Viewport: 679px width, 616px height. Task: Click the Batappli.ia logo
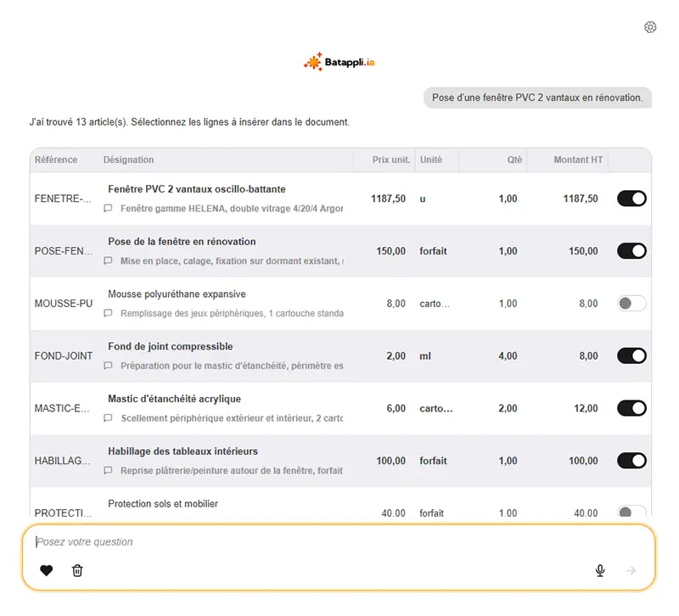[x=339, y=62]
